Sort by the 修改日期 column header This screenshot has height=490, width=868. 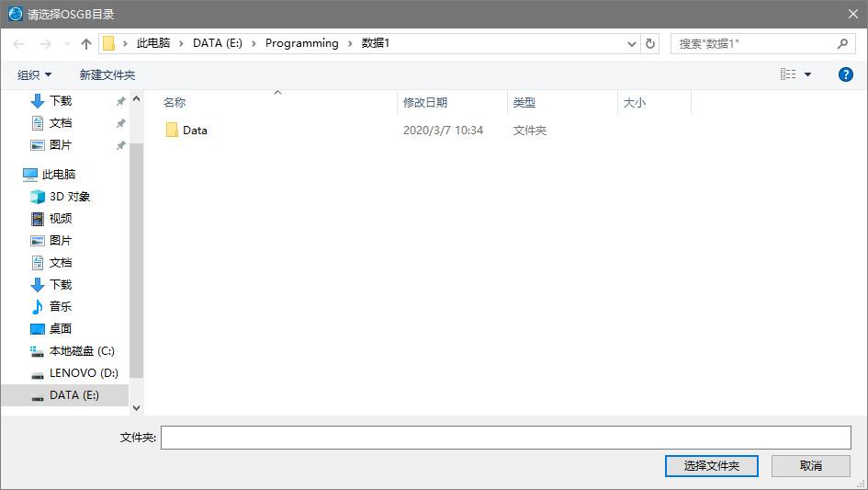424,103
